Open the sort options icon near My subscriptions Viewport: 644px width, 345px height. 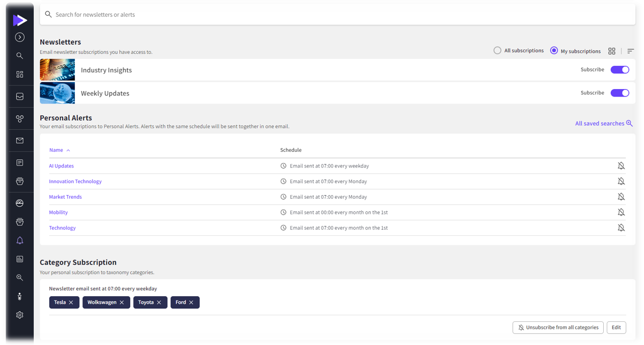[x=630, y=51]
